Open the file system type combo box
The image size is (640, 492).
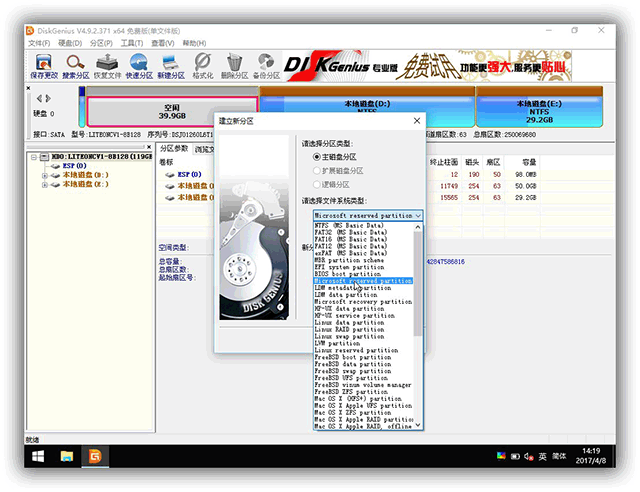(368, 216)
